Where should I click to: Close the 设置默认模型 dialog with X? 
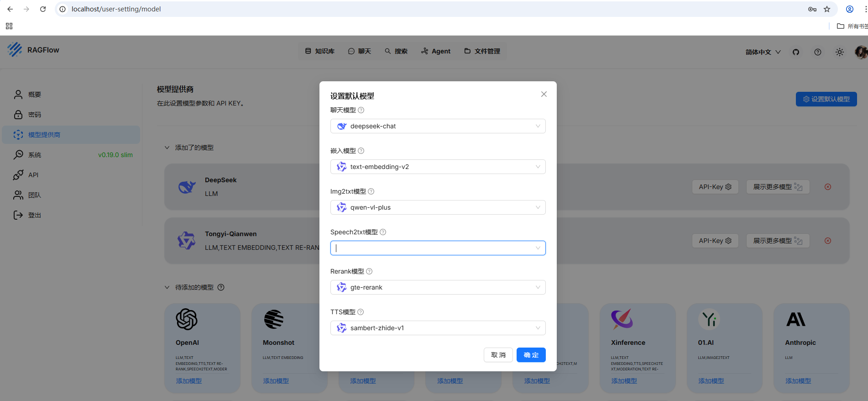(x=544, y=94)
